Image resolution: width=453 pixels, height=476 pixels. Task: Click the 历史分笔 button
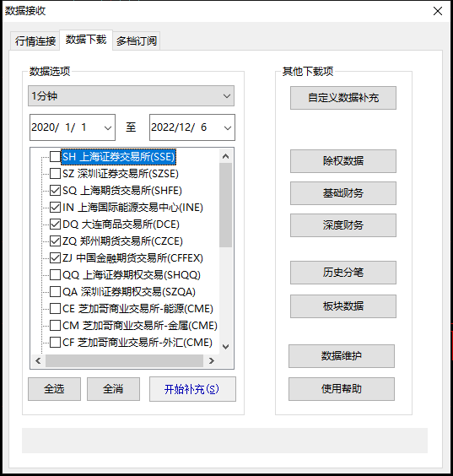pos(343,273)
